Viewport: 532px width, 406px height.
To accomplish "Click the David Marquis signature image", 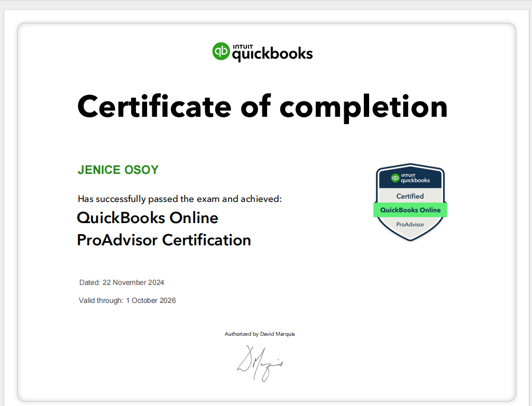I will point(260,364).
